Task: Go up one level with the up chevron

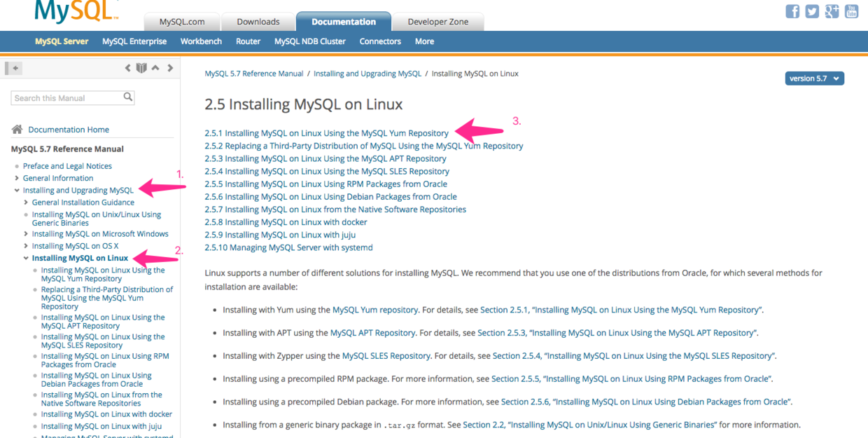Action: pos(155,68)
